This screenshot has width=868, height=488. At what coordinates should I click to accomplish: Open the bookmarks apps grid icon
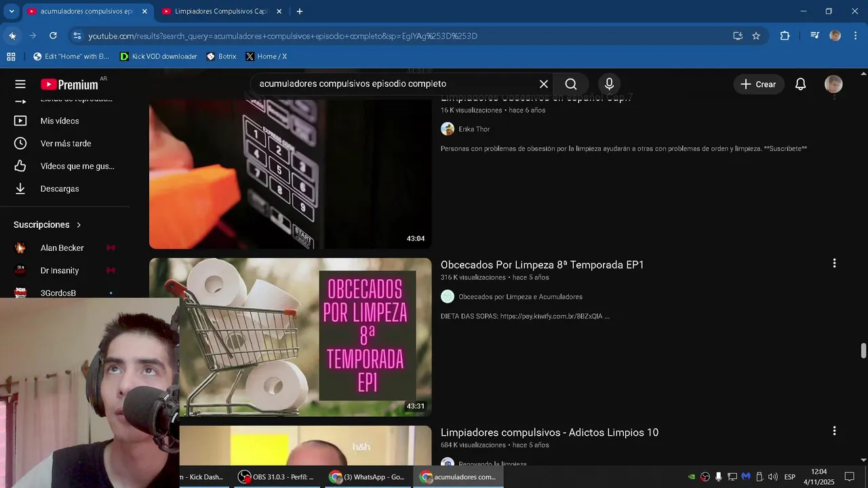point(11,57)
